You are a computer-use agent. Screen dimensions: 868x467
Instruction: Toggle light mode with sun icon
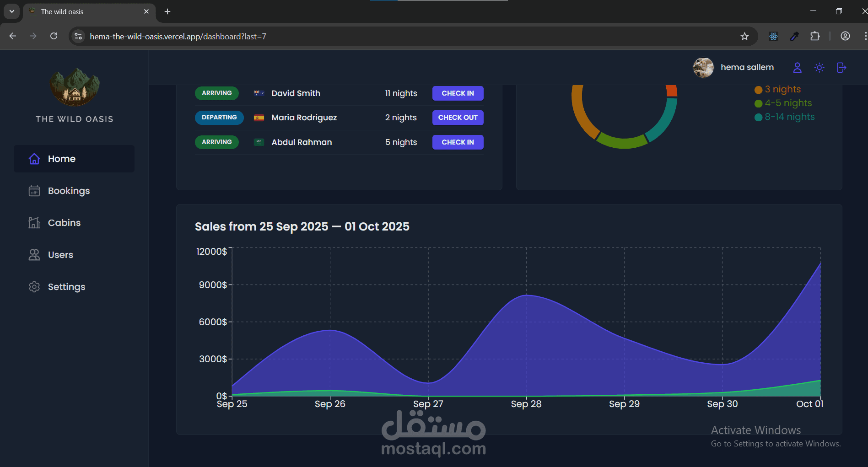pos(819,68)
